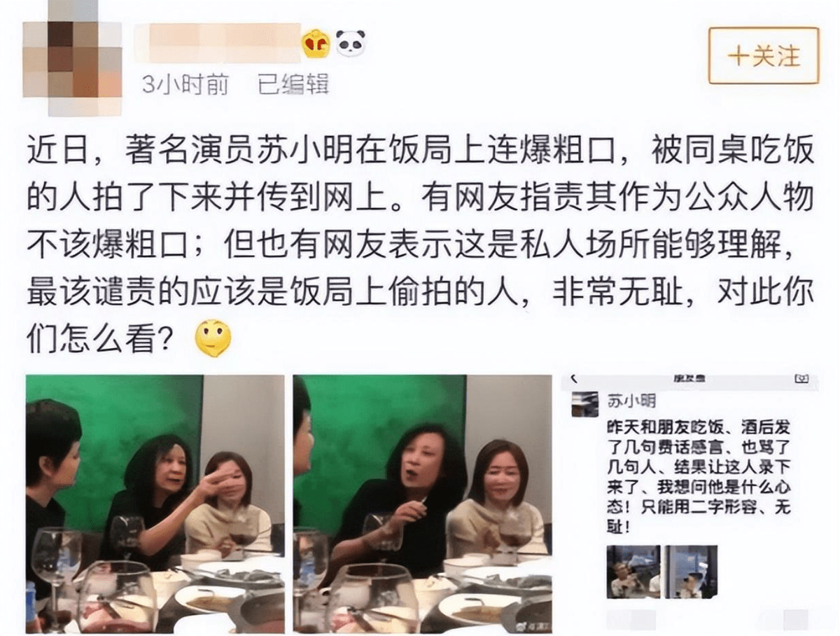Screen dimensions: 840x636
Task: Click the 3小时前 timestamp
Action: [185, 85]
